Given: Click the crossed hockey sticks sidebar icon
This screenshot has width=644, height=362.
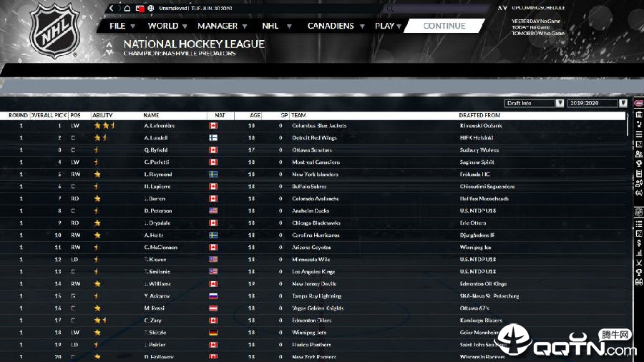Looking at the screenshot, I should (639, 263).
